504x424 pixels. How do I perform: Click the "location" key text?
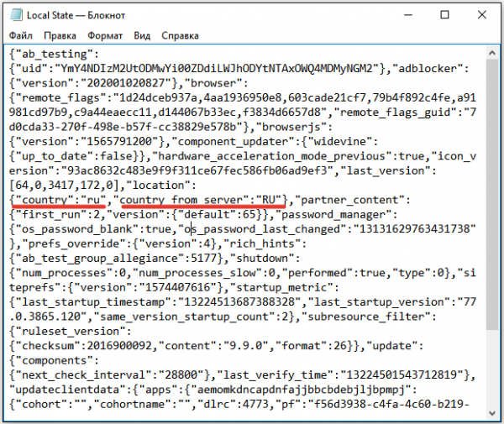(x=159, y=186)
